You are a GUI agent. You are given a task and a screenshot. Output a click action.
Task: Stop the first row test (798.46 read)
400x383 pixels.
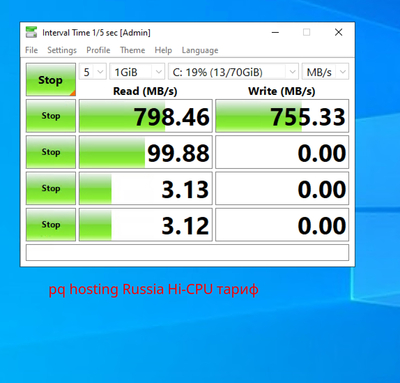point(51,116)
